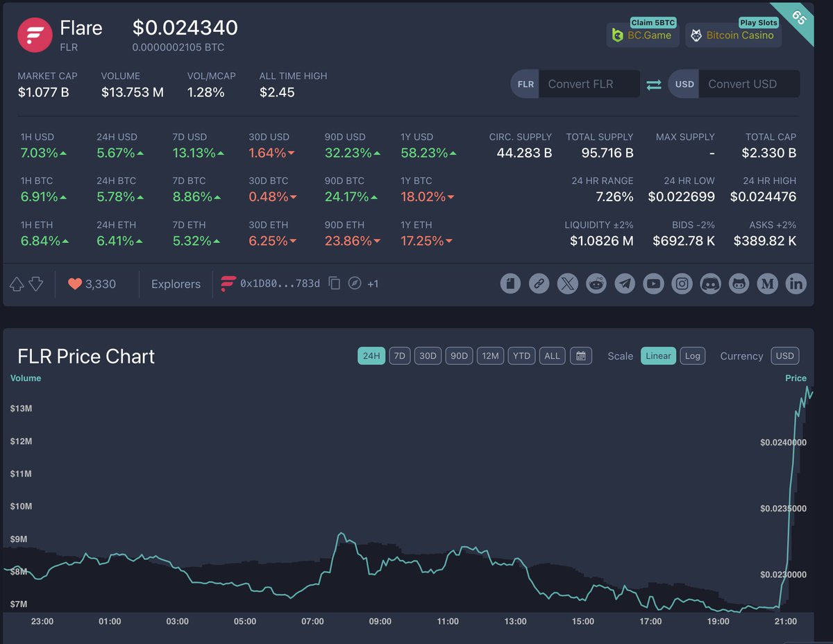
Task: Open Flare's Instagram icon
Action: click(x=682, y=283)
